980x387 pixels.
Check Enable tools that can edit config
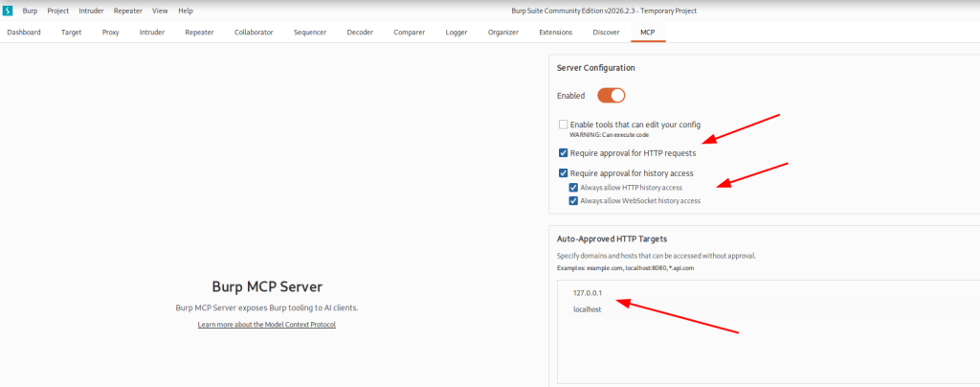coord(564,125)
